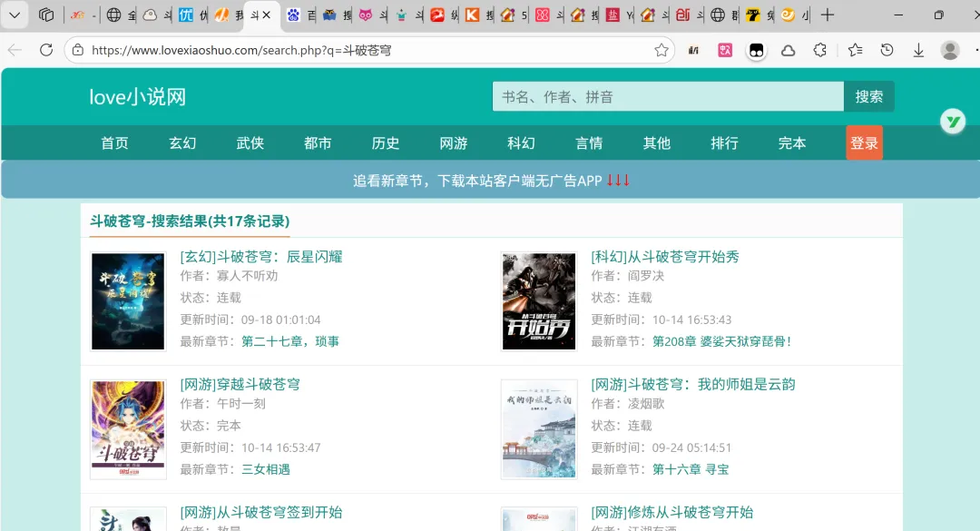Open the 排行 ranking page
This screenshot has width=980, height=531.
click(724, 143)
